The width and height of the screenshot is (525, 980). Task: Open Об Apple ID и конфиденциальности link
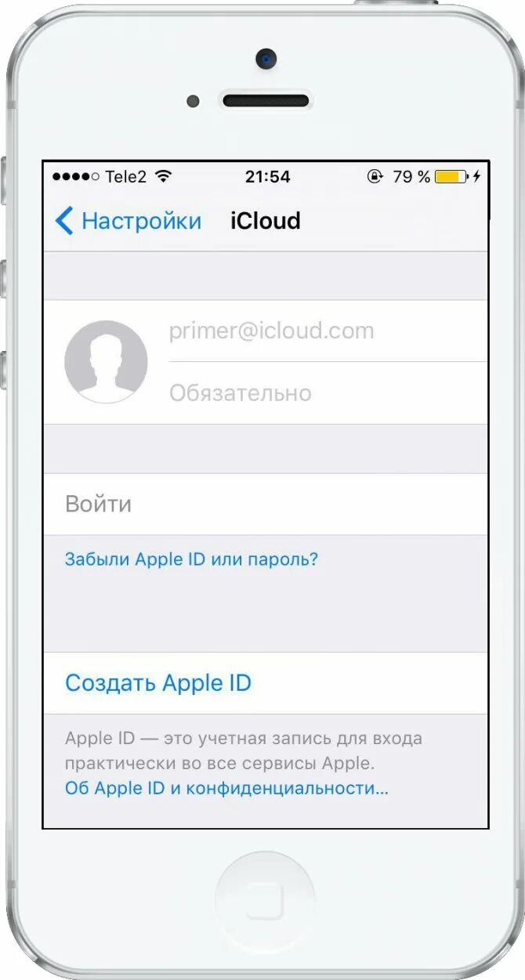click(x=226, y=788)
